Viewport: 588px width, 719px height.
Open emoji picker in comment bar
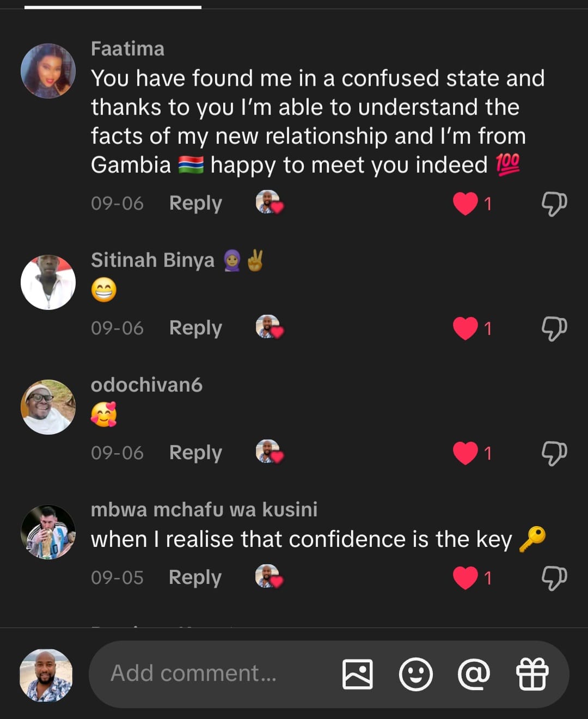coord(415,674)
